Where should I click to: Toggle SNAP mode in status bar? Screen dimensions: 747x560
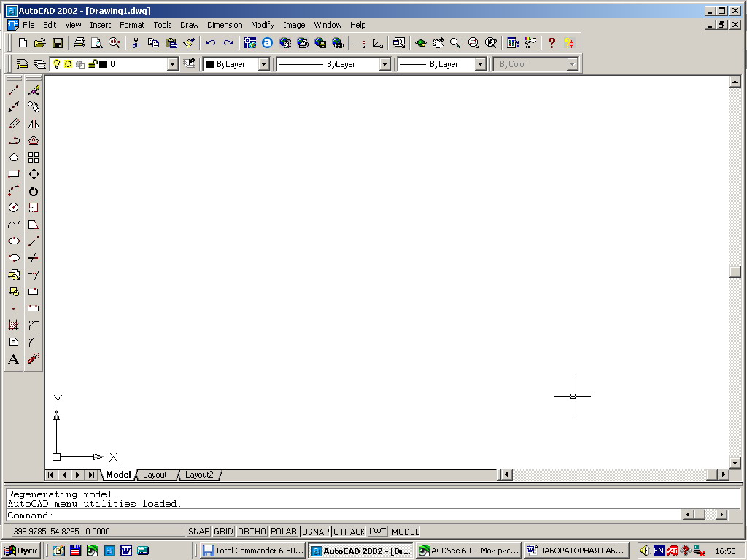(x=198, y=532)
